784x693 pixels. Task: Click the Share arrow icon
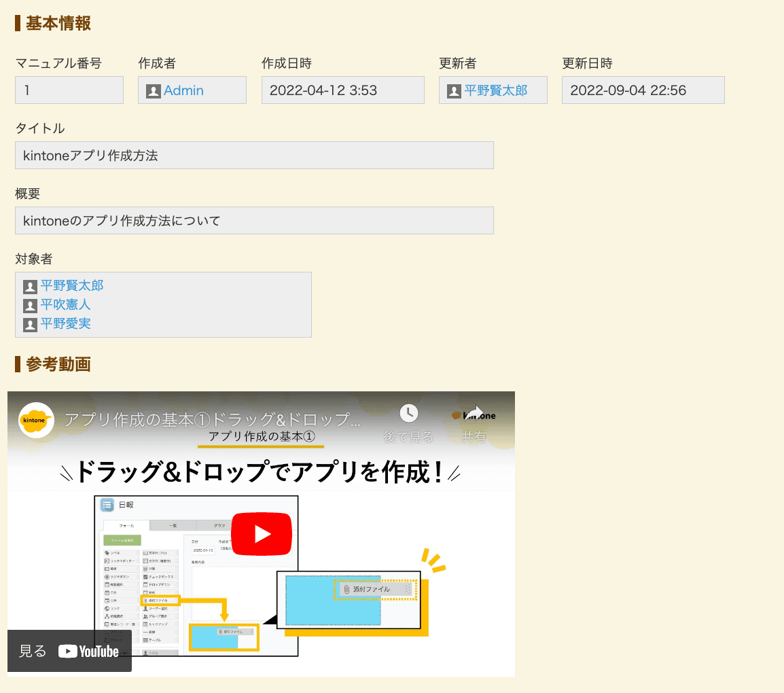click(x=474, y=414)
